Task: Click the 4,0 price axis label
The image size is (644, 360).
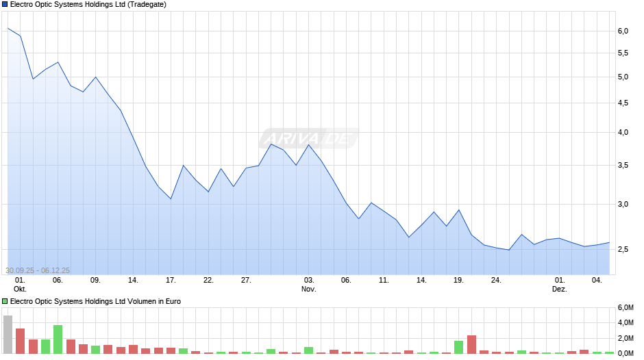Action: (x=623, y=132)
